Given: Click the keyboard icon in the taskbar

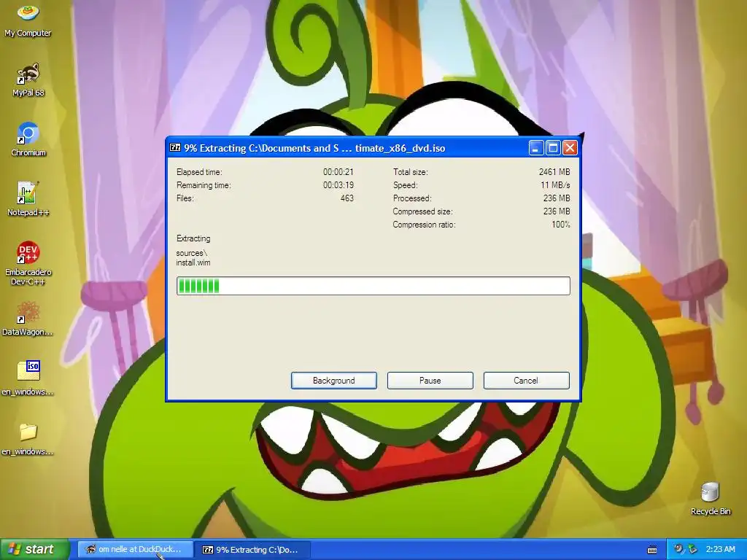Looking at the screenshot, I should tap(652, 550).
